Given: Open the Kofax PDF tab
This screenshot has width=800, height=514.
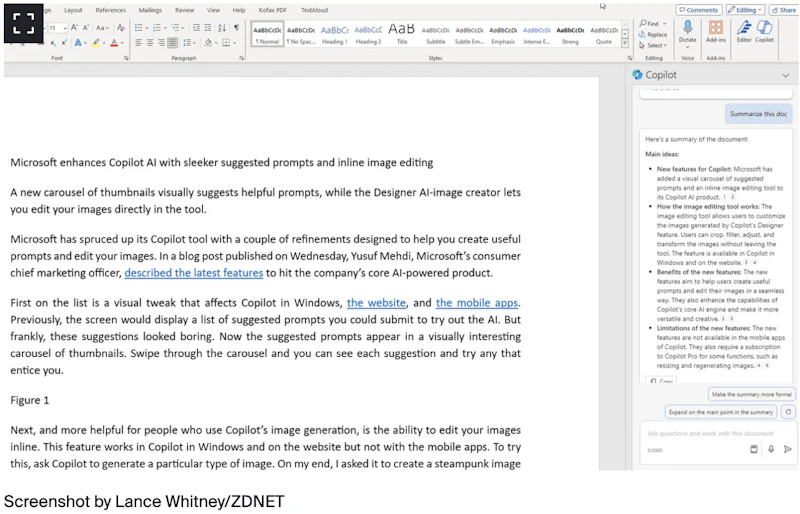Looking at the screenshot, I should coord(272,10).
